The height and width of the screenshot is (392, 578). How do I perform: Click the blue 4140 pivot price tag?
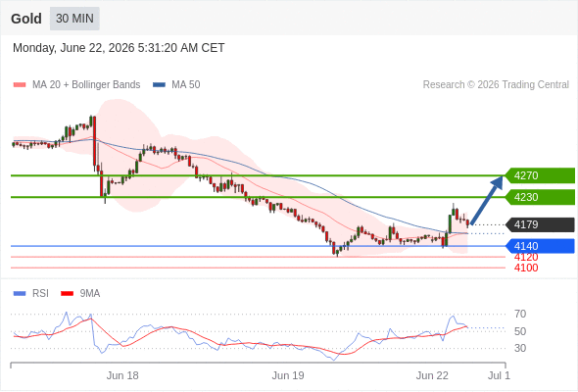(540, 246)
